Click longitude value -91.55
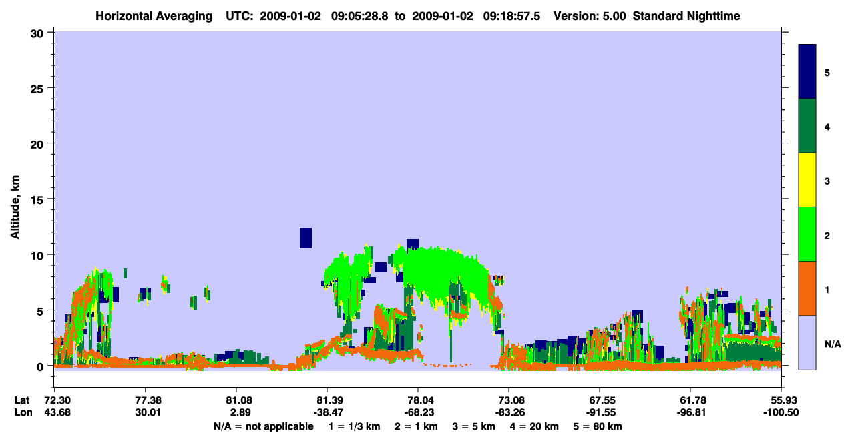This screenshot has height=445, width=868. click(x=600, y=412)
